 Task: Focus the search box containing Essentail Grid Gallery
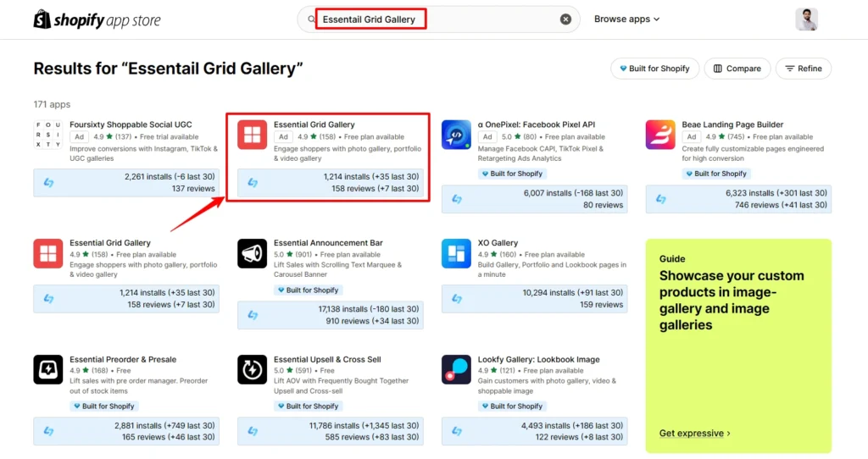coord(438,19)
